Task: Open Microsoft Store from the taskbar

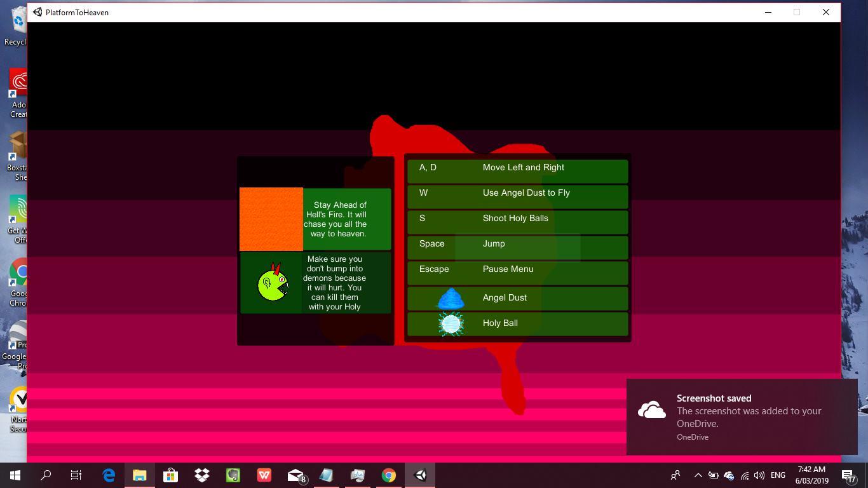Action: [x=170, y=475]
